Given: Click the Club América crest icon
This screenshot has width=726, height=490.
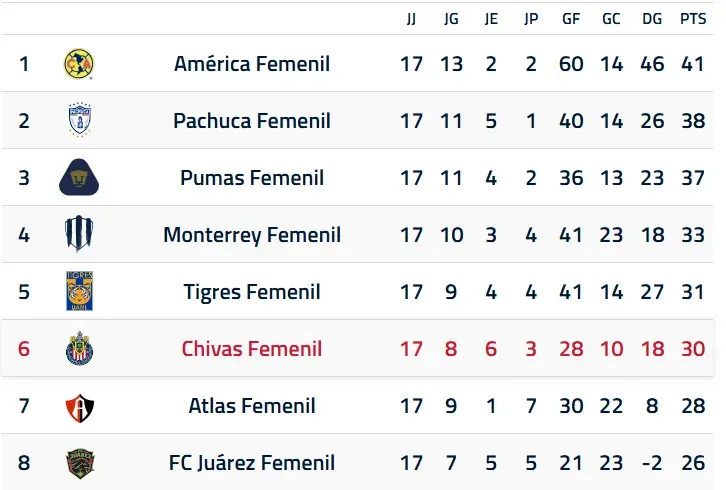Looking at the screenshot, I should pyautogui.click(x=79, y=64).
